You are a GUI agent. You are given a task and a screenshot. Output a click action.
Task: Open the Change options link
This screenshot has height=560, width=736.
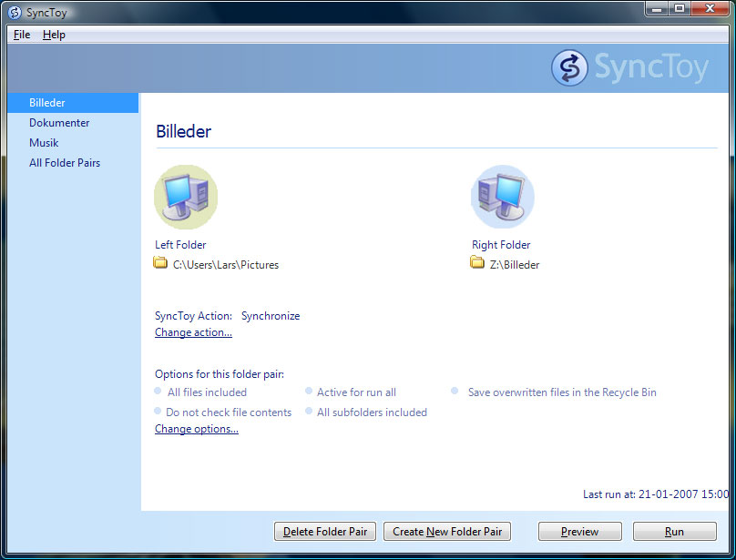pos(197,429)
